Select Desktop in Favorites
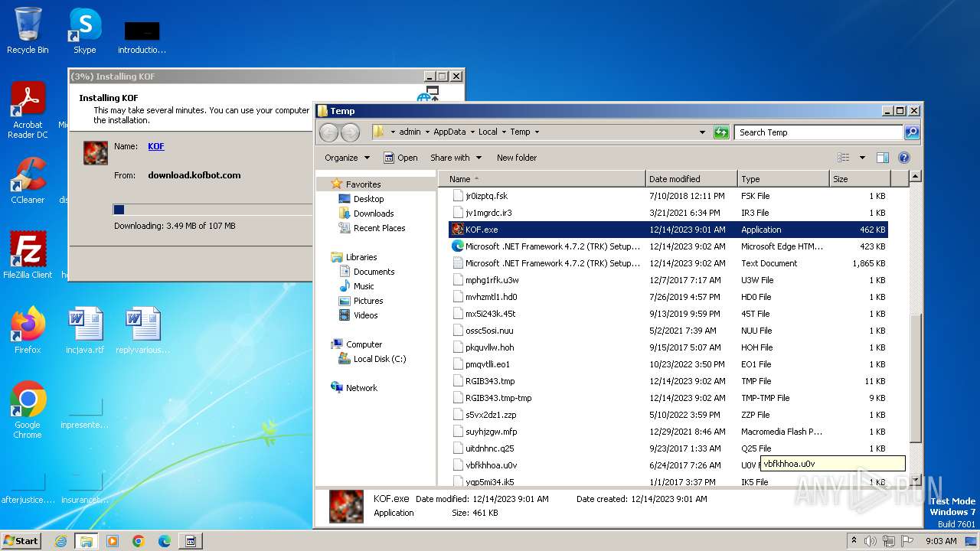980x551 pixels. coord(368,199)
